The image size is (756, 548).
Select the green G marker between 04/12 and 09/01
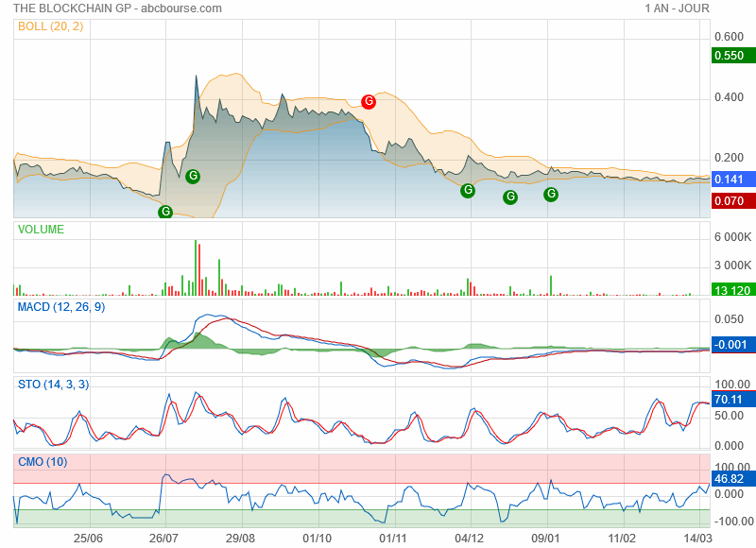510,197
